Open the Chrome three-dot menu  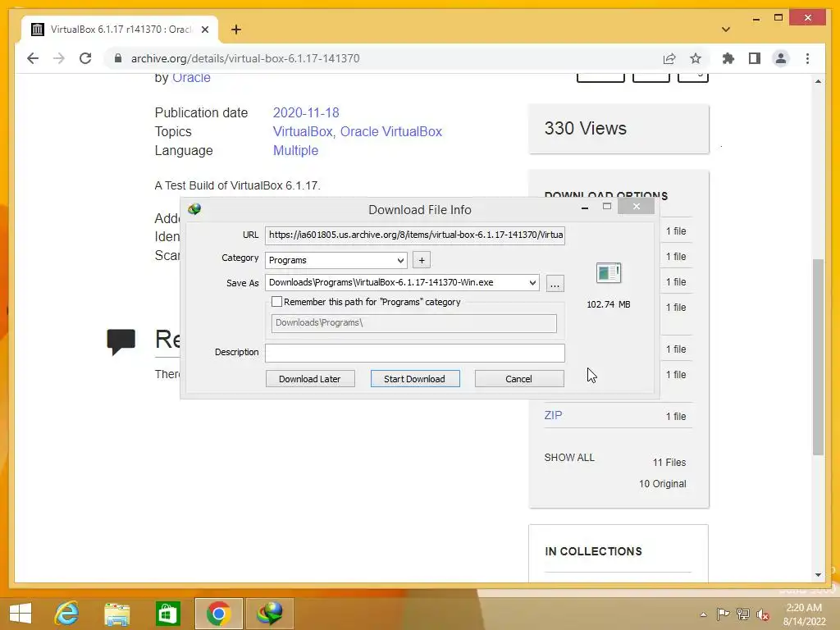(x=807, y=58)
